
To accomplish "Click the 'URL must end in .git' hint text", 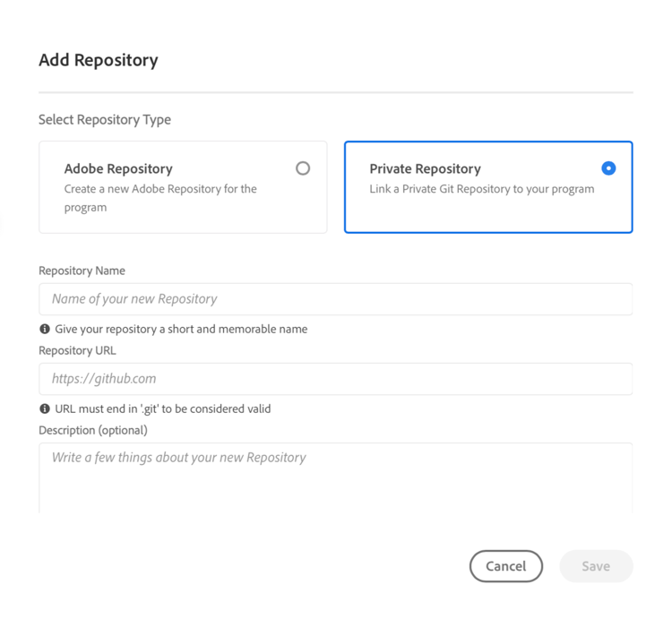I will click(163, 408).
